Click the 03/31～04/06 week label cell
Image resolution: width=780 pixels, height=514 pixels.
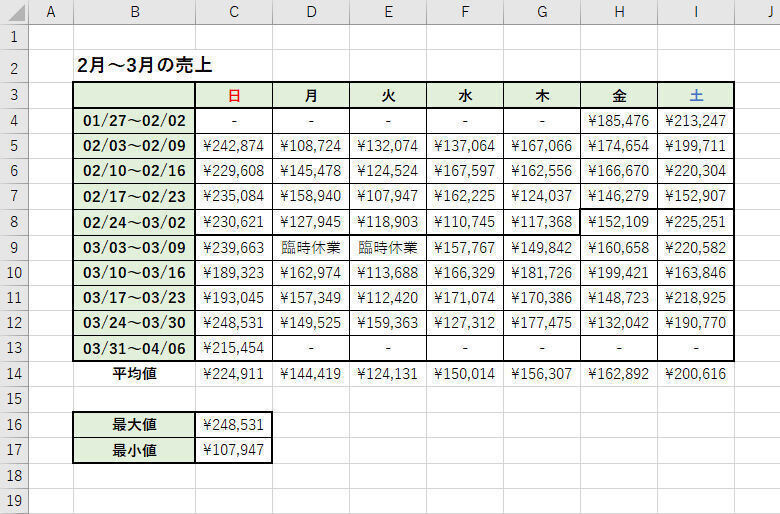coord(134,348)
